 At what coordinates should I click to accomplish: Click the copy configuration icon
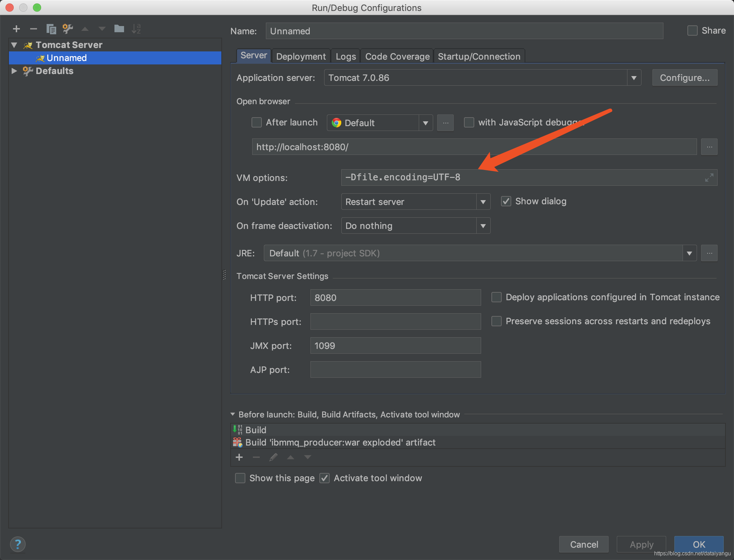(51, 29)
